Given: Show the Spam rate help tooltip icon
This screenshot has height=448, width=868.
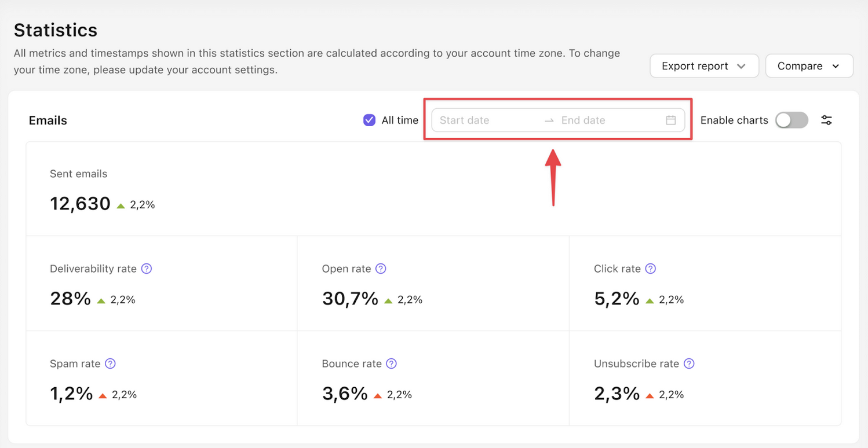Looking at the screenshot, I should 110,363.
